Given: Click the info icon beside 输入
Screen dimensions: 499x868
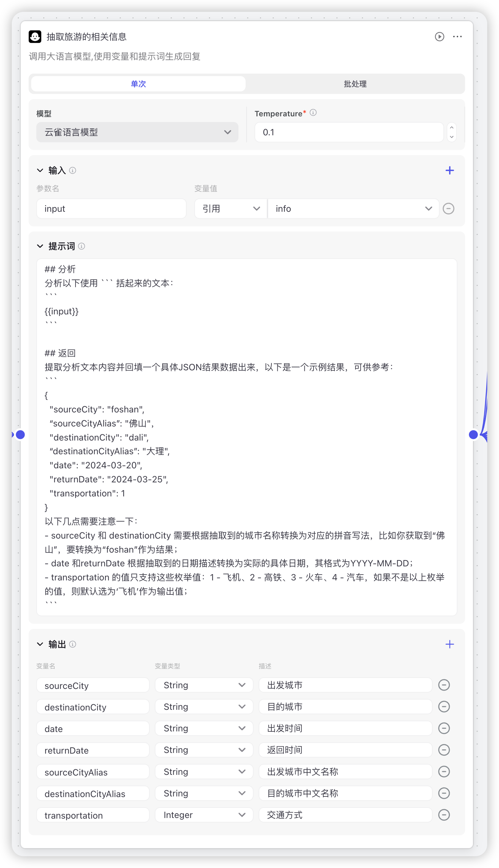Looking at the screenshot, I should (73, 171).
